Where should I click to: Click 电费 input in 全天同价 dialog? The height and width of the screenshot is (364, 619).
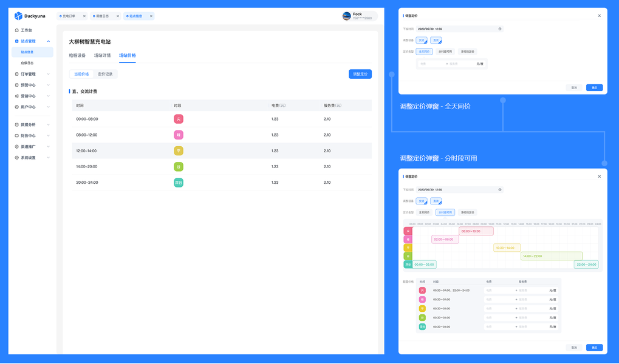coord(431,64)
